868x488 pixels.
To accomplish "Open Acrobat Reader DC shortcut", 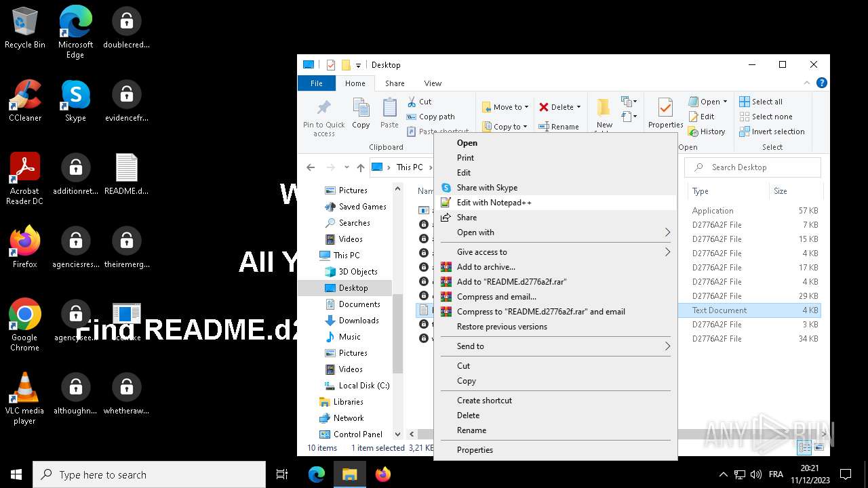I will (x=25, y=179).
